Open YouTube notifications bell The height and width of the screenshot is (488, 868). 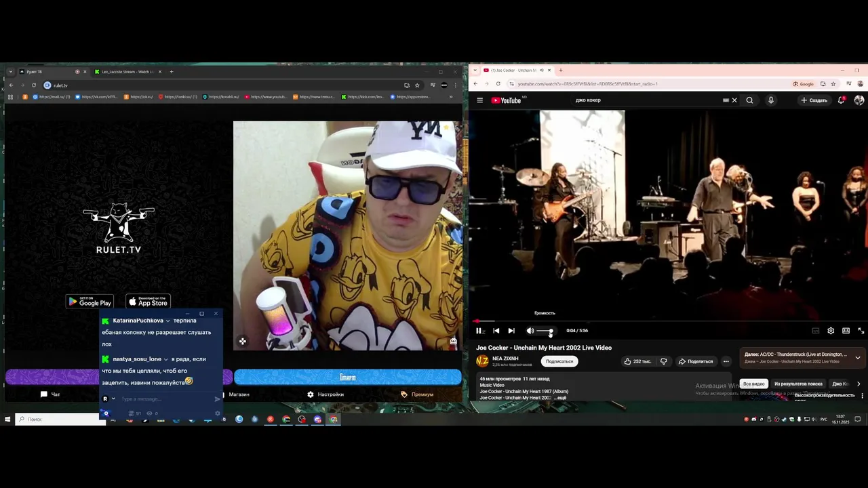click(842, 100)
